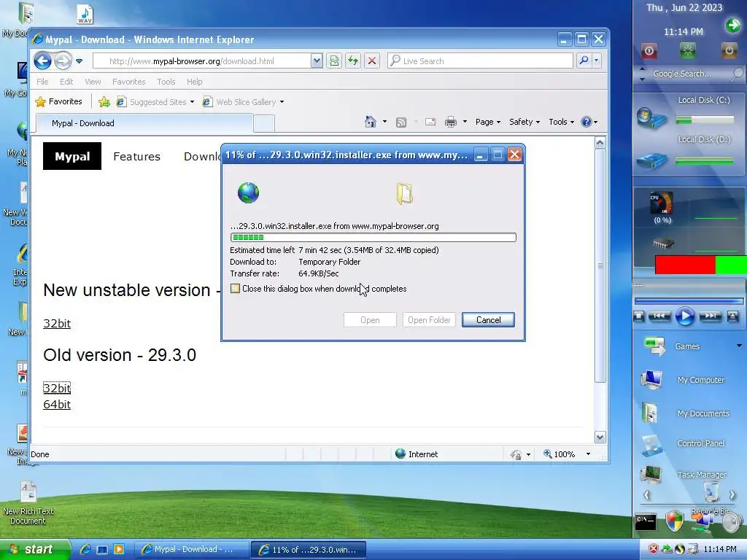Image resolution: width=747 pixels, height=560 pixels.
Task: Add to Favorites bar star icon
Action: point(104,101)
